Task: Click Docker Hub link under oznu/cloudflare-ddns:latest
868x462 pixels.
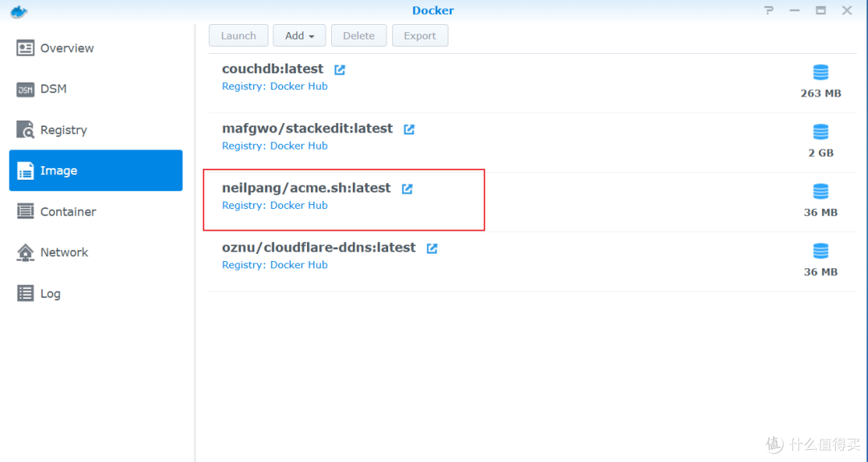Action: (299, 265)
